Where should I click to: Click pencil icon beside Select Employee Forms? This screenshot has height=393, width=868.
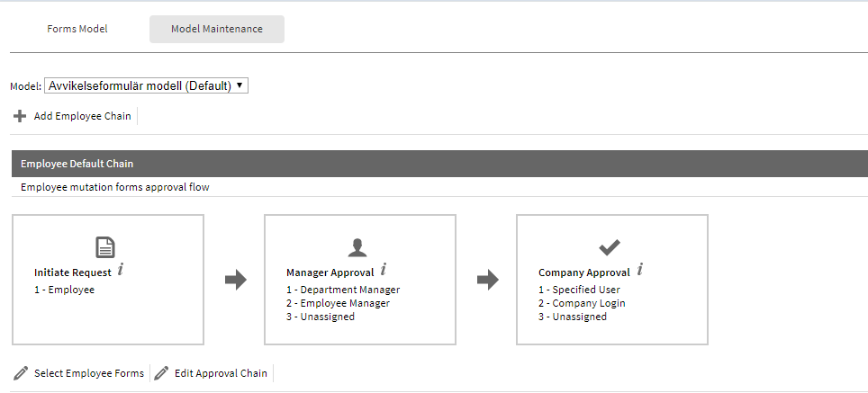pos(21,373)
